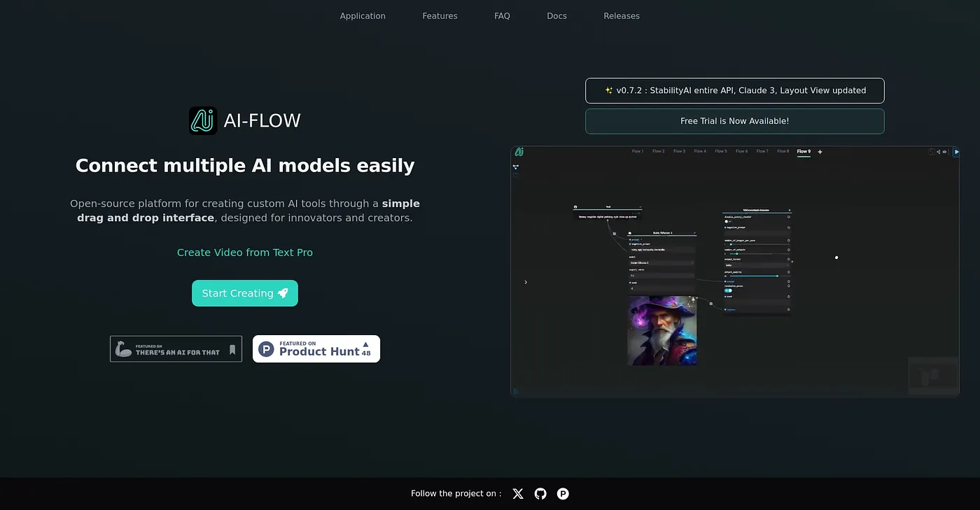Image resolution: width=980 pixels, height=510 pixels.
Task: Click the Start Creating button
Action: click(x=245, y=293)
